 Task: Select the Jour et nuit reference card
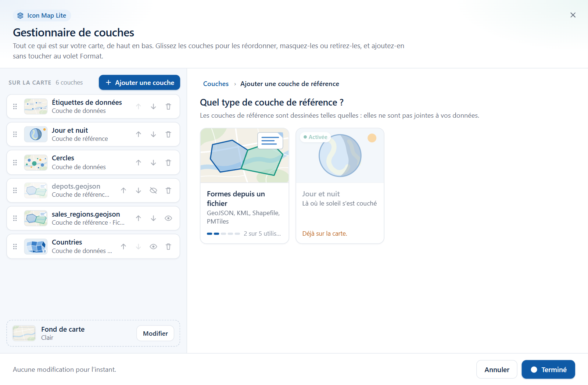point(340,186)
